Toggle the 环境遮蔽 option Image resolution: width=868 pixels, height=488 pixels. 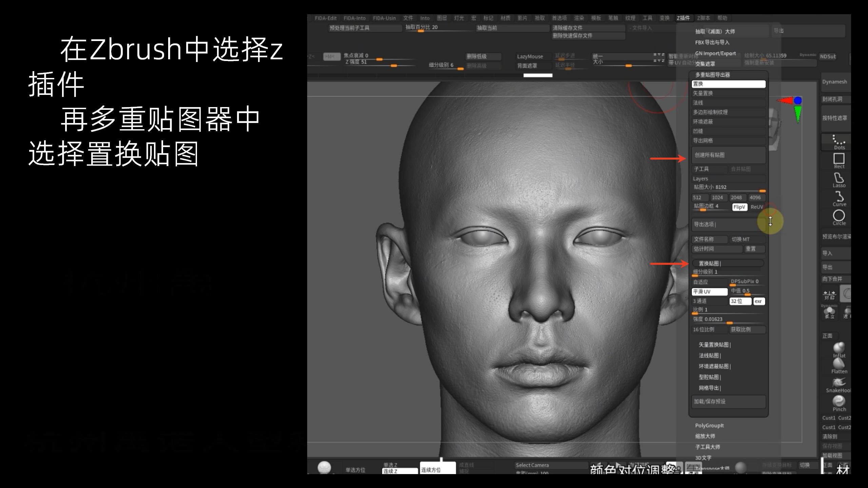pyautogui.click(x=728, y=122)
